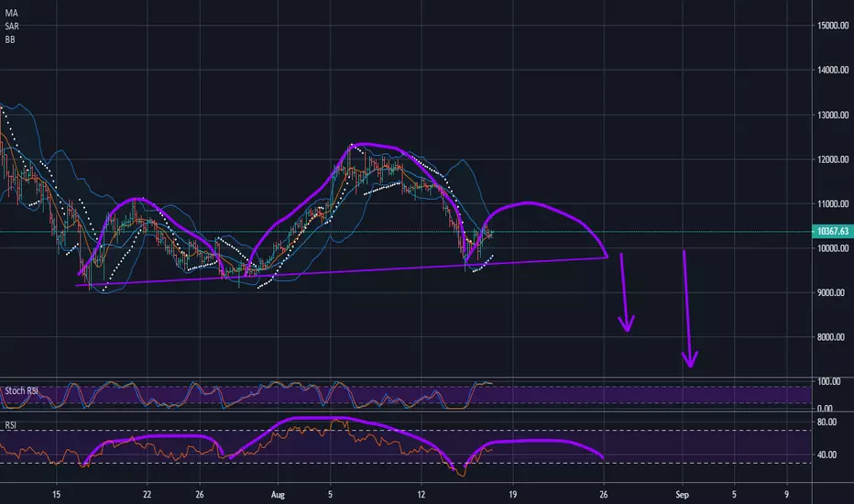Click the 15000.00 price axis label
The image size is (854, 504).
pos(833,26)
